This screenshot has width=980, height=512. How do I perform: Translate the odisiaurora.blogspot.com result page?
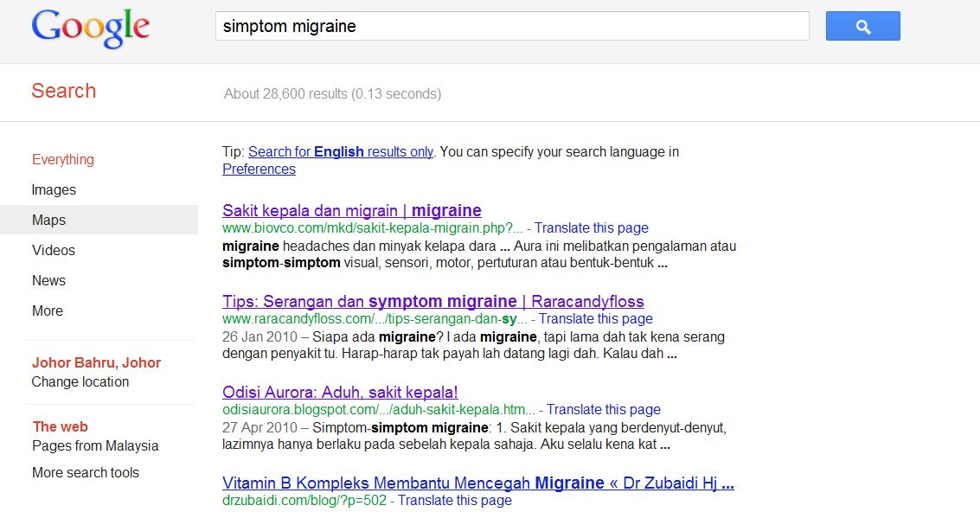tap(603, 409)
